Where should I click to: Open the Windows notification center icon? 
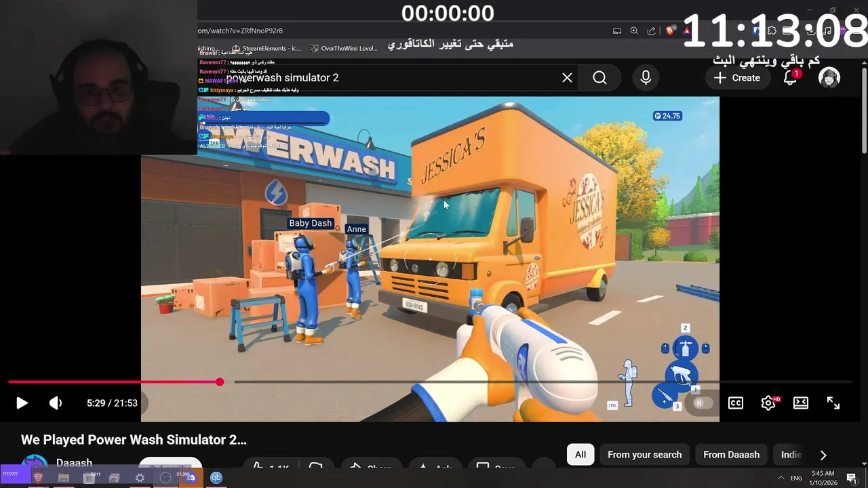(x=852, y=478)
